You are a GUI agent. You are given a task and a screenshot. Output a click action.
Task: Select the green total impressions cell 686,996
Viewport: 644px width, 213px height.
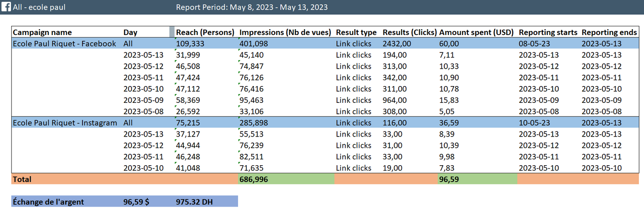click(x=254, y=179)
